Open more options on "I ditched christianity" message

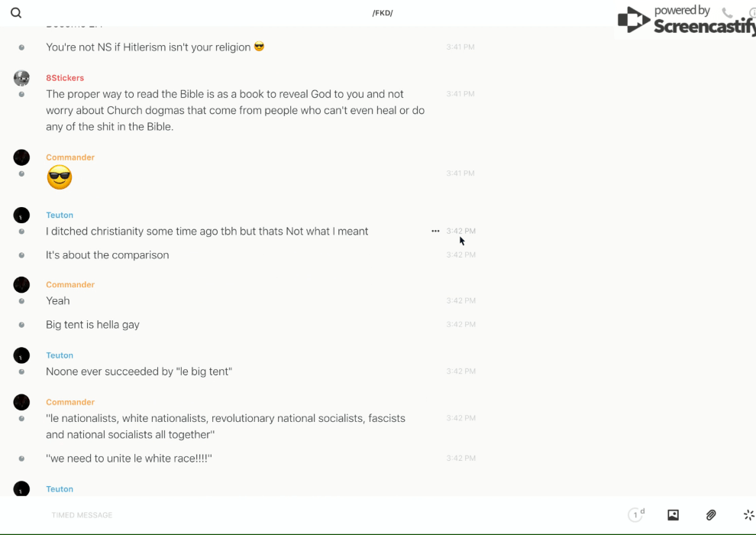(435, 231)
